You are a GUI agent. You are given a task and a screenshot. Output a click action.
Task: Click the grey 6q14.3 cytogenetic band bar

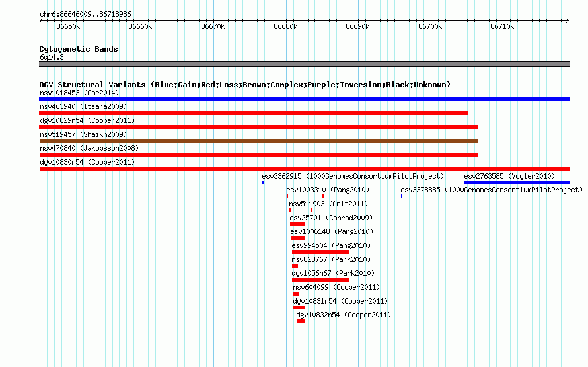point(304,64)
